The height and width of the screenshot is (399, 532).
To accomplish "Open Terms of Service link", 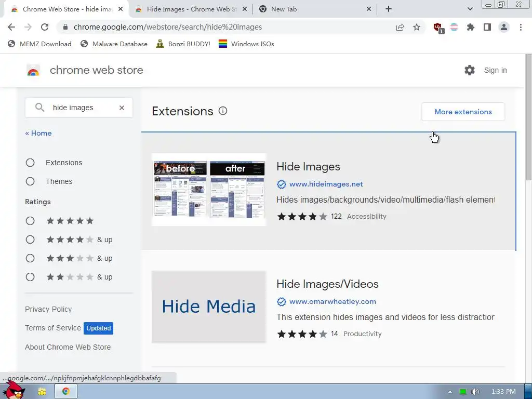I will 53,328.
